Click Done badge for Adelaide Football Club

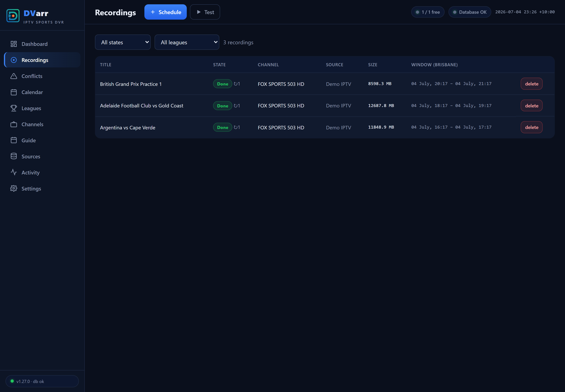pos(222,106)
